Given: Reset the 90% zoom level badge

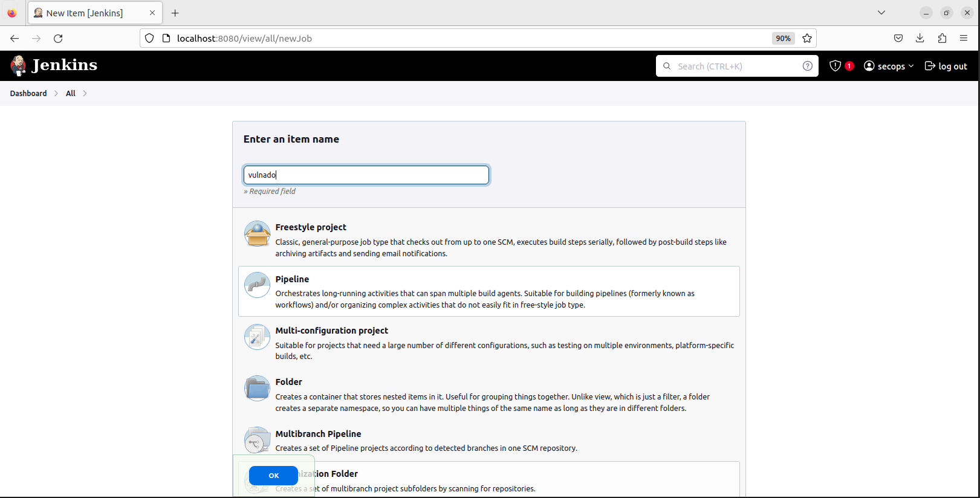Looking at the screenshot, I should 783,38.
